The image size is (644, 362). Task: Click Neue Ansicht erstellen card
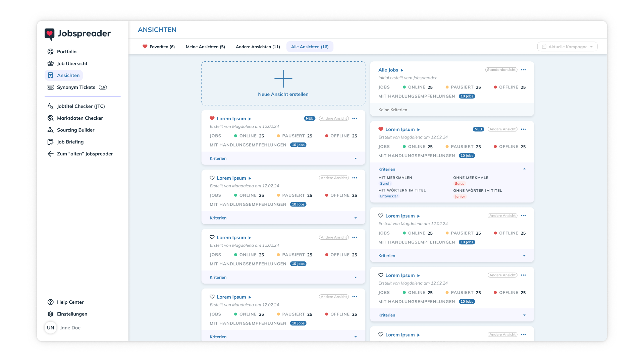tap(283, 83)
